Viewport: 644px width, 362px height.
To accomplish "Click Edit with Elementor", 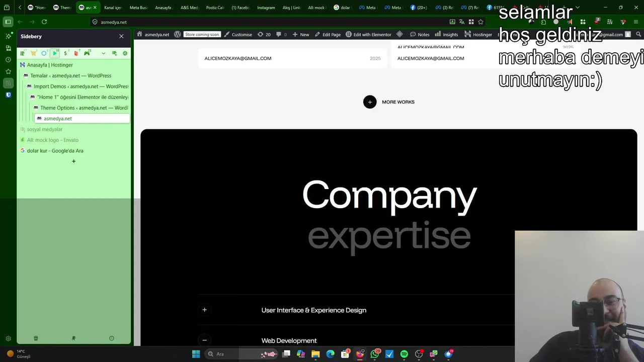I will (368, 35).
